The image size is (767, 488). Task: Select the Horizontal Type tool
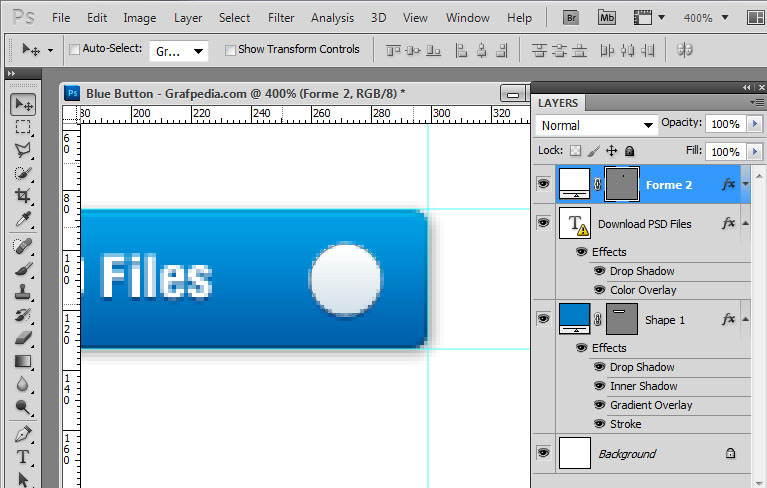[23, 457]
